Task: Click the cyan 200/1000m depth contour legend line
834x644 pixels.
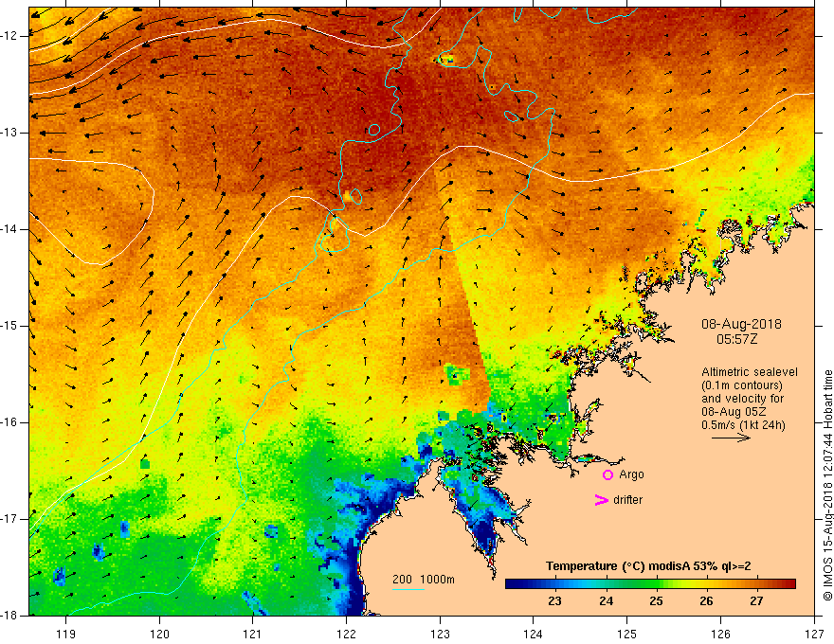Action: [408, 589]
